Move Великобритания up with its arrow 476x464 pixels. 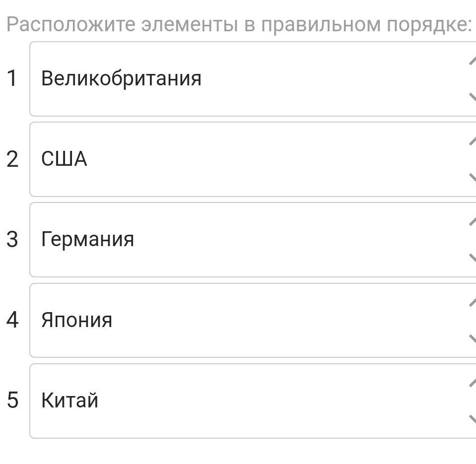coord(473,61)
